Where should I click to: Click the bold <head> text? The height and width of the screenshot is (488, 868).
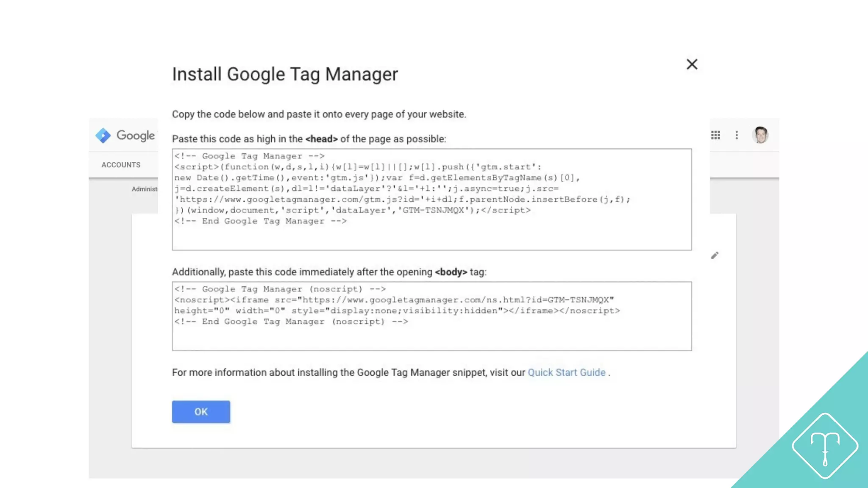[x=321, y=139]
